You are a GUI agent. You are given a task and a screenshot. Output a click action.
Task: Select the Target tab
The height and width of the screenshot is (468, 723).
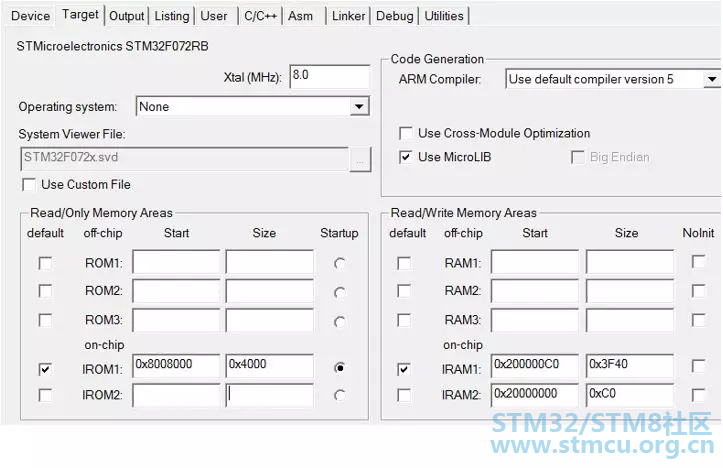(x=80, y=14)
